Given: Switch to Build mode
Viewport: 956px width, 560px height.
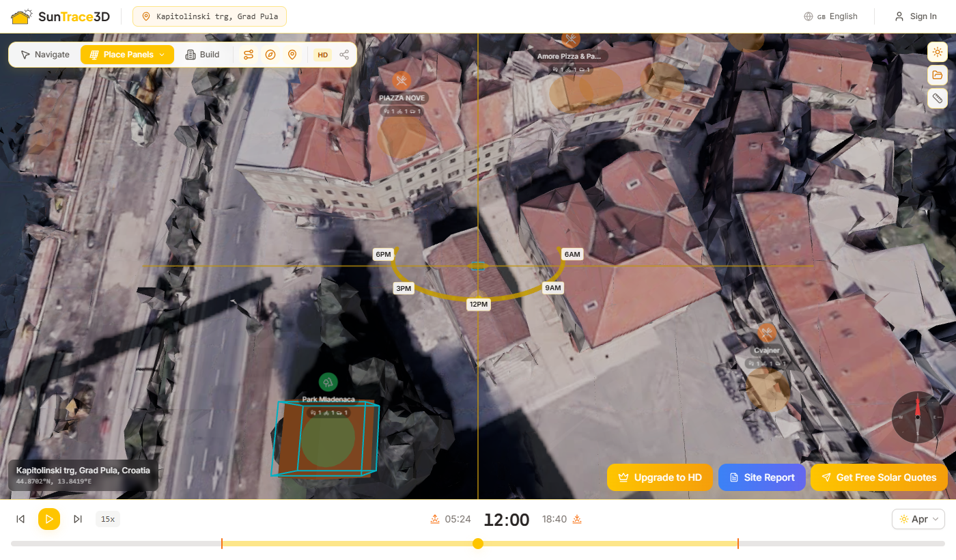Looking at the screenshot, I should pyautogui.click(x=203, y=55).
